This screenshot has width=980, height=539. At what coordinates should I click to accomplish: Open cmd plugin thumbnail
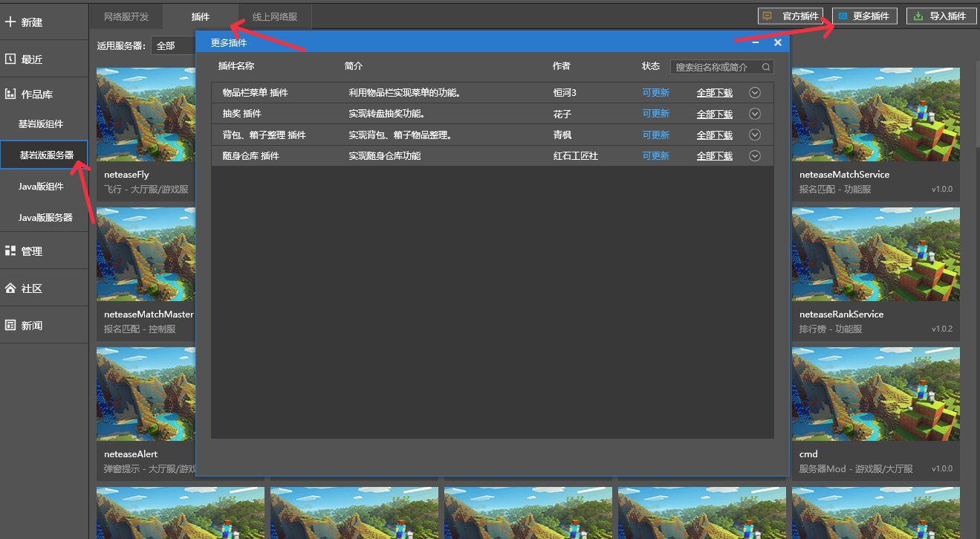coord(876,394)
